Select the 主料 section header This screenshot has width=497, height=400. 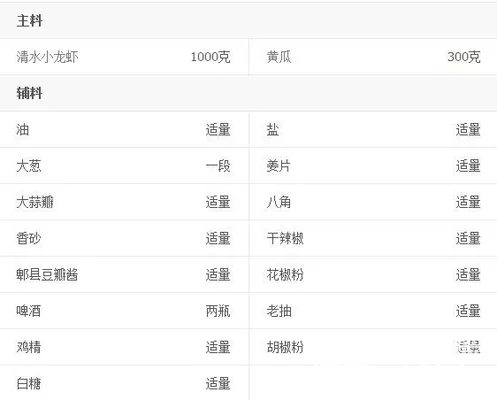29,21
